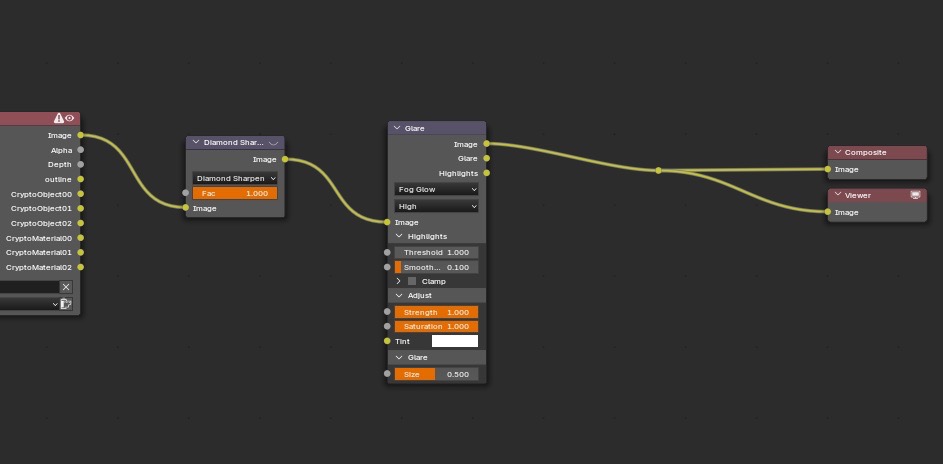Click the Glare output socket on Glare node
The height and width of the screenshot is (464, 943).
[487, 159]
